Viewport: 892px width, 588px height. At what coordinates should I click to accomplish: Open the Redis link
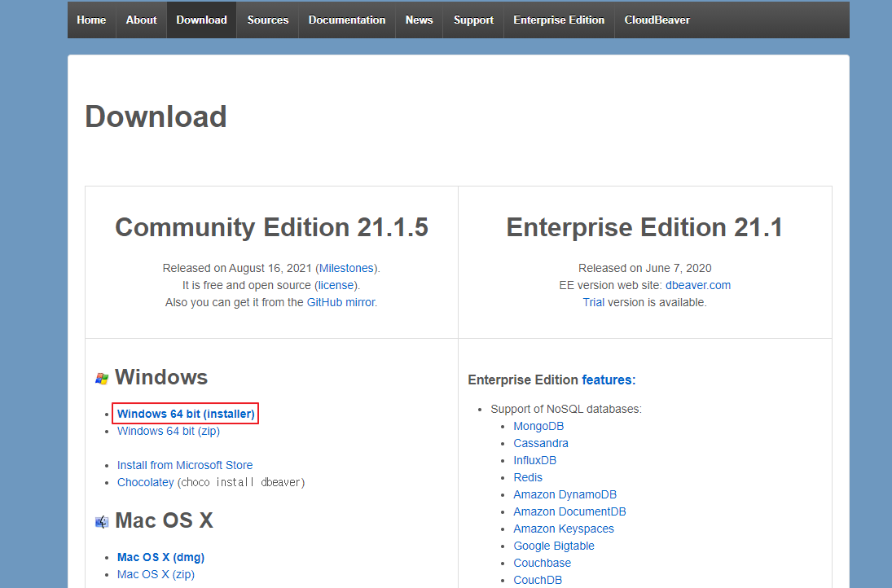pyautogui.click(x=528, y=478)
